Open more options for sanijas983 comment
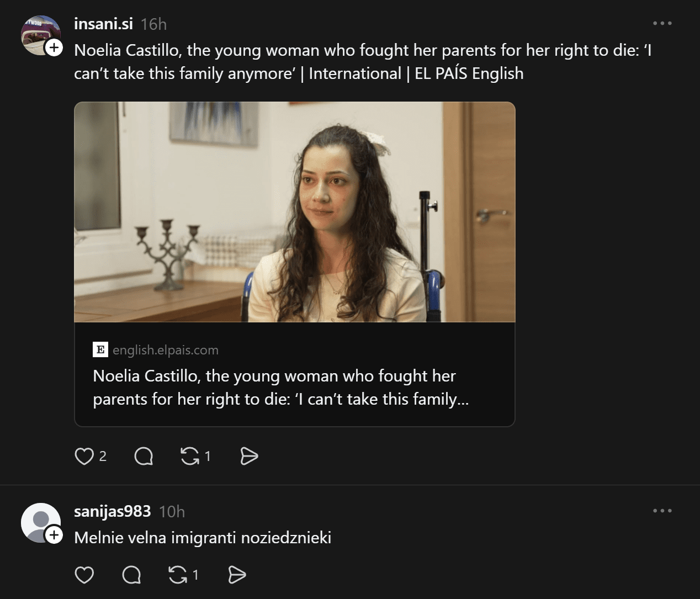 click(x=662, y=511)
